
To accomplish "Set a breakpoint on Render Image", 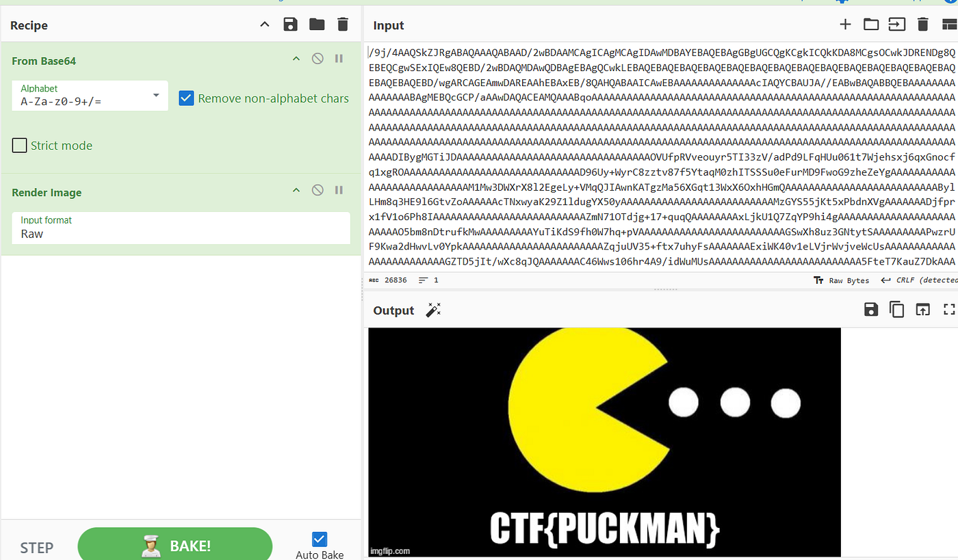I will pos(339,191).
